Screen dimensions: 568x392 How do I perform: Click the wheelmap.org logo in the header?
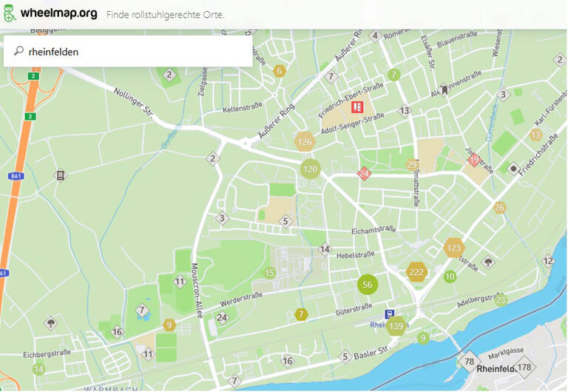pos(50,13)
